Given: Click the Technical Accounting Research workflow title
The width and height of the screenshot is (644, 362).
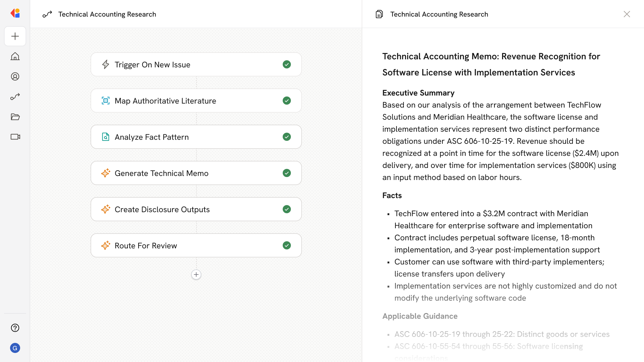Looking at the screenshot, I should 107,14.
